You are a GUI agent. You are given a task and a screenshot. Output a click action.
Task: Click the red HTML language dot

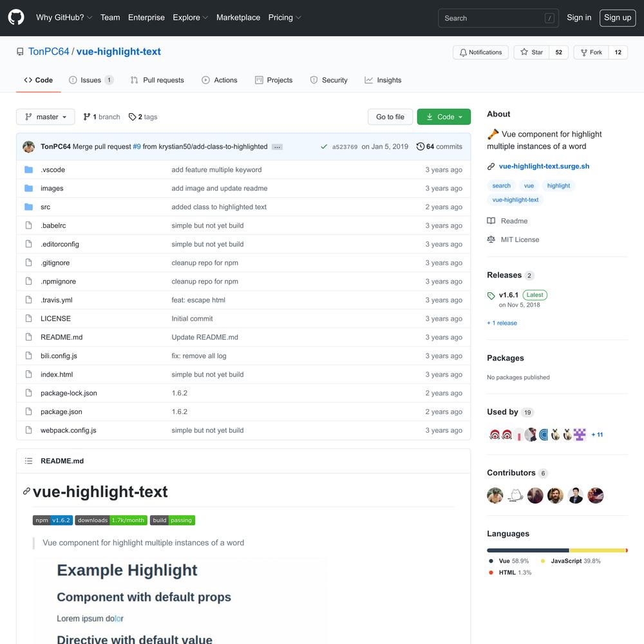pyautogui.click(x=491, y=573)
